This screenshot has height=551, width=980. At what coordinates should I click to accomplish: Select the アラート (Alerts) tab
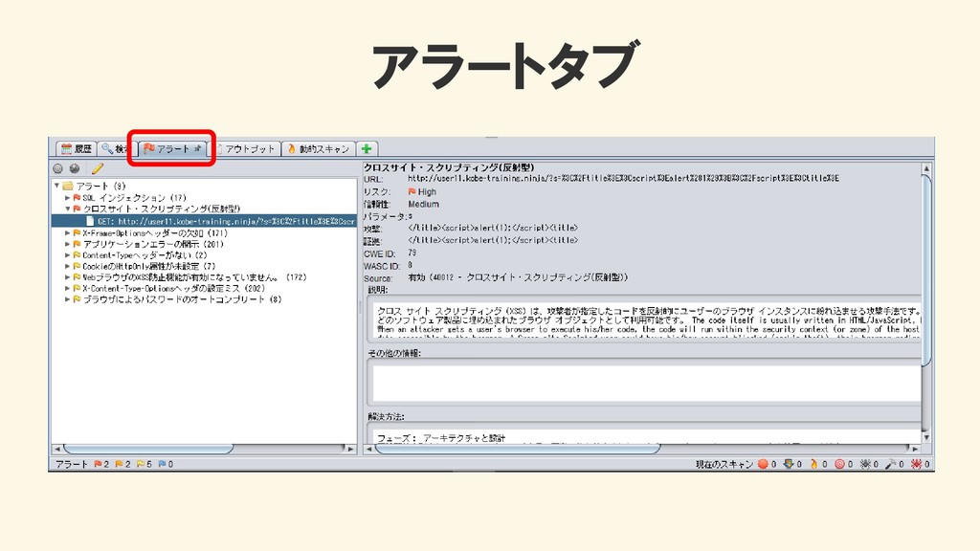[x=172, y=148]
